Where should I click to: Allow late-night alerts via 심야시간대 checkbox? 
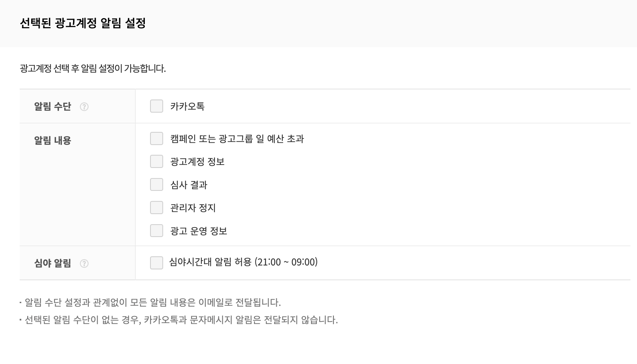(157, 263)
